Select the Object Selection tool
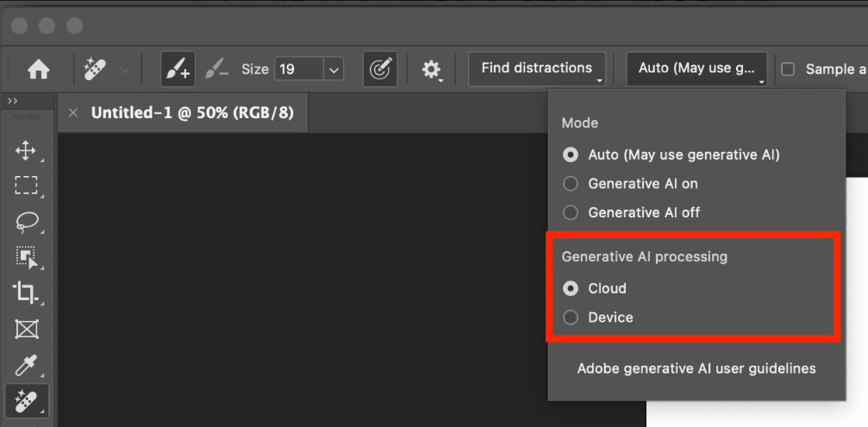The height and width of the screenshot is (427, 868). tap(26, 257)
